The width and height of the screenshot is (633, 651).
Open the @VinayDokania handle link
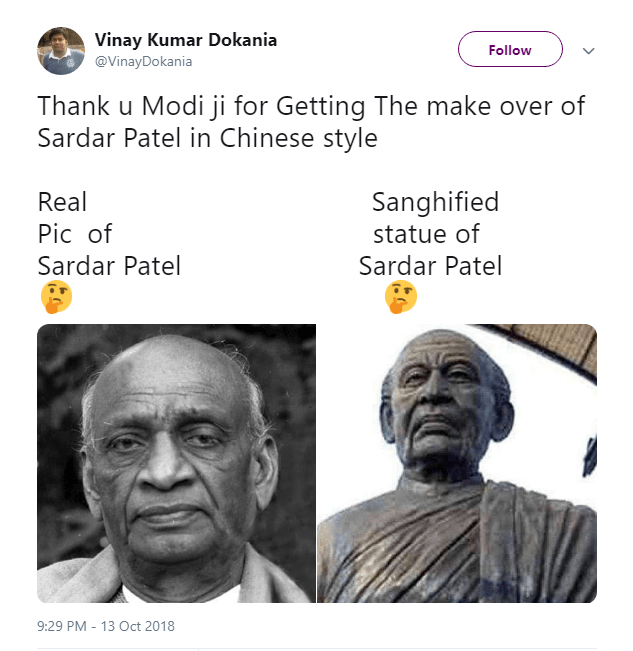(x=143, y=61)
